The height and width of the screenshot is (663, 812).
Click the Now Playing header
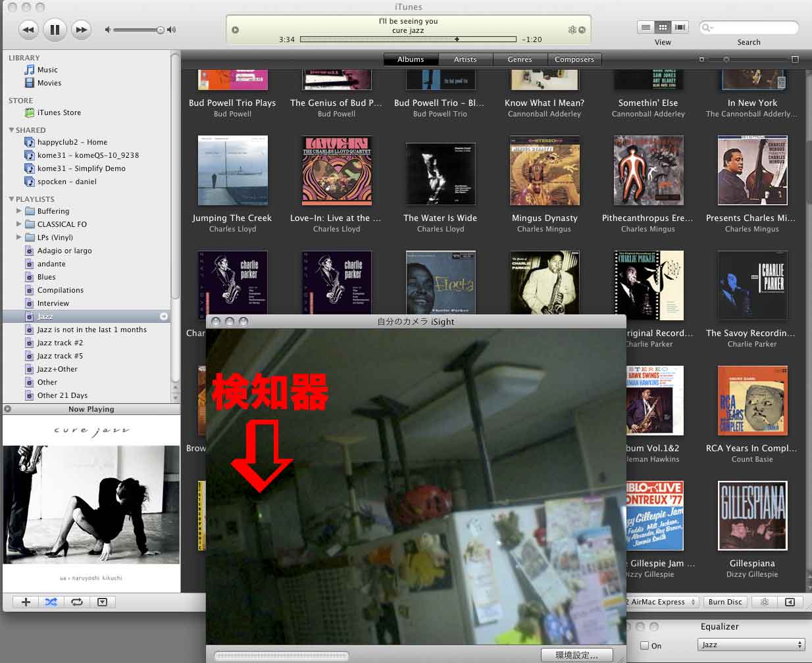pos(91,409)
